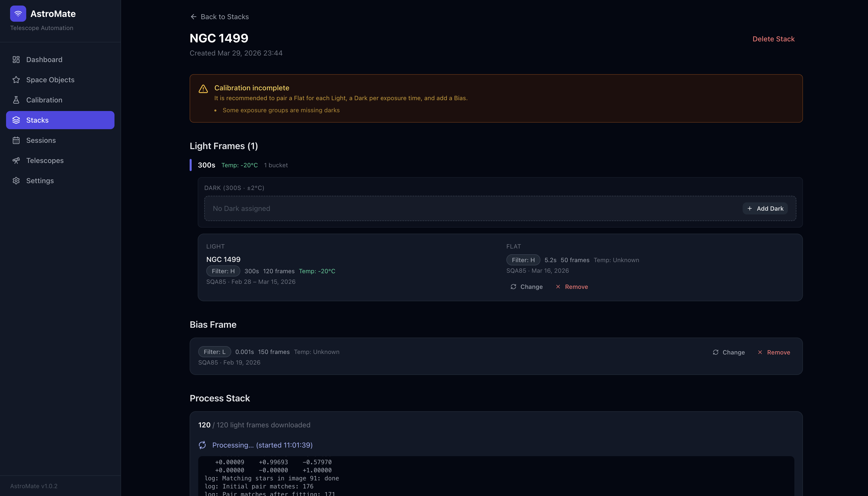This screenshot has width=868, height=496.
Task: Click the Stacks layers icon
Action: coord(16,120)
